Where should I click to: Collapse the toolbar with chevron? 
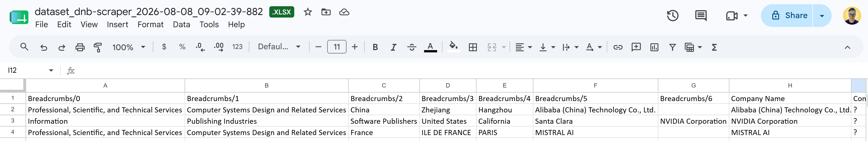(x=847, y=47)
